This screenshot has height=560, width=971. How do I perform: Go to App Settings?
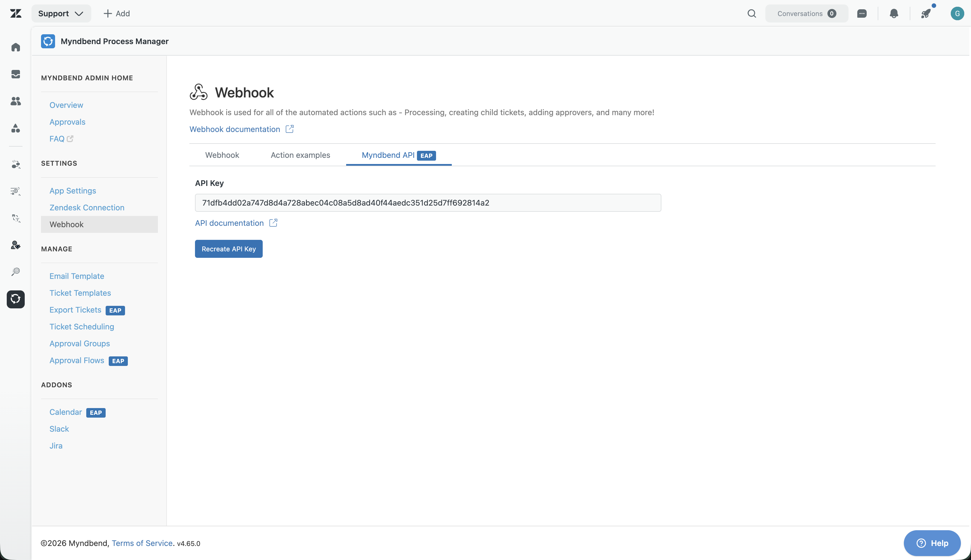click(x=73, y=191)
